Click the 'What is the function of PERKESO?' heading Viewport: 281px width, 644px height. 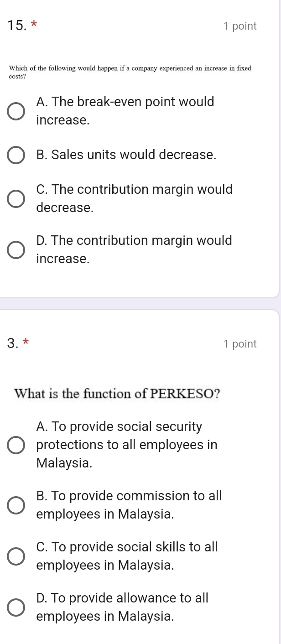[118, 393]
